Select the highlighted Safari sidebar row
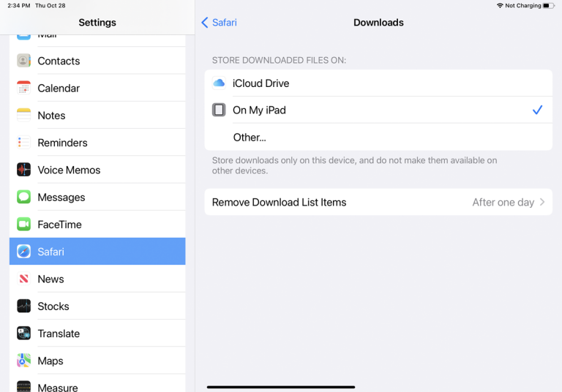562x392 pixels. pos(97,252)
